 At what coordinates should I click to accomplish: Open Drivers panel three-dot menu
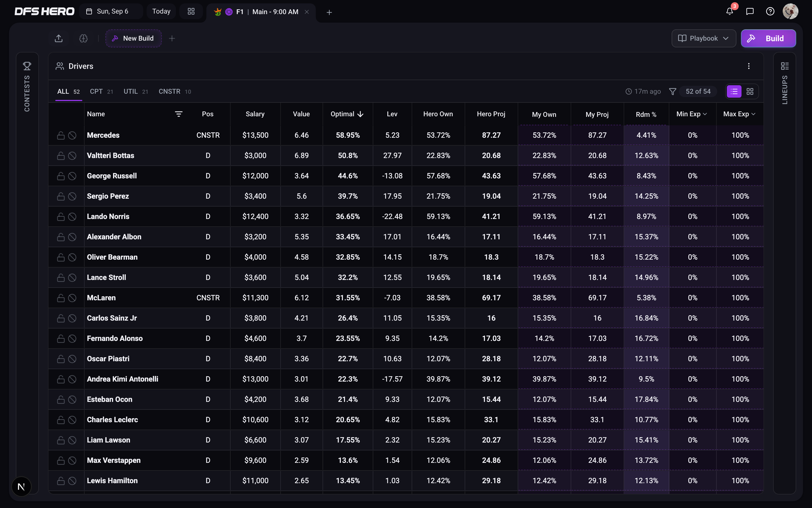click(x=749, y=66)
